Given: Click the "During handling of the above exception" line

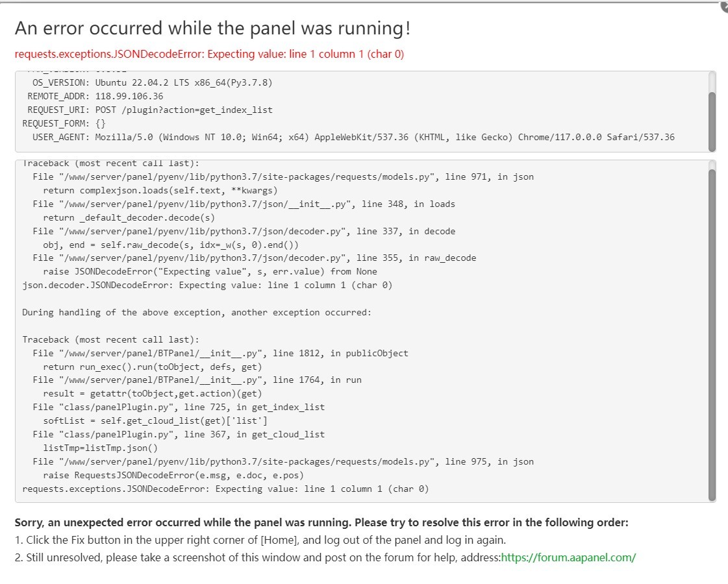Looking at the screenshot, I should pyautogui.click(x=196, y=312).
